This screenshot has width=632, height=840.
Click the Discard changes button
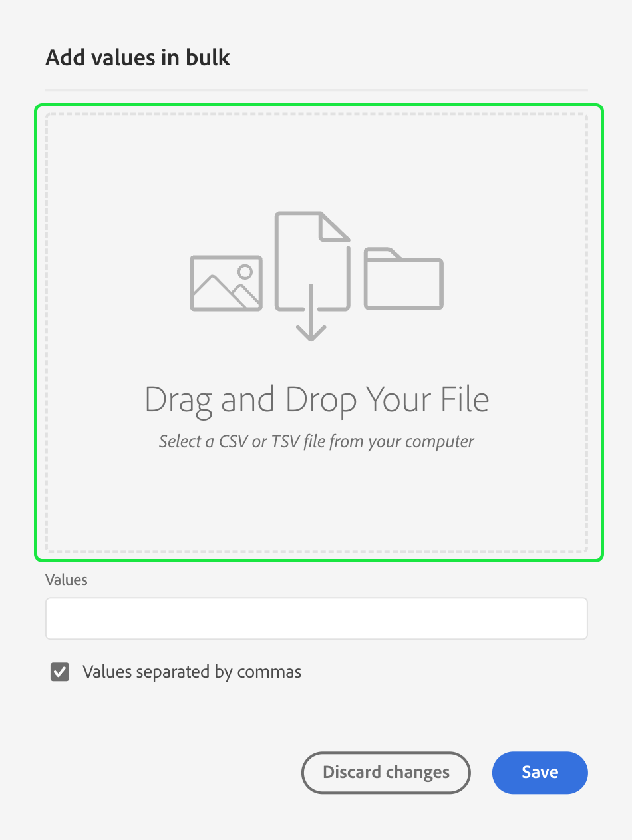point(386,773)
